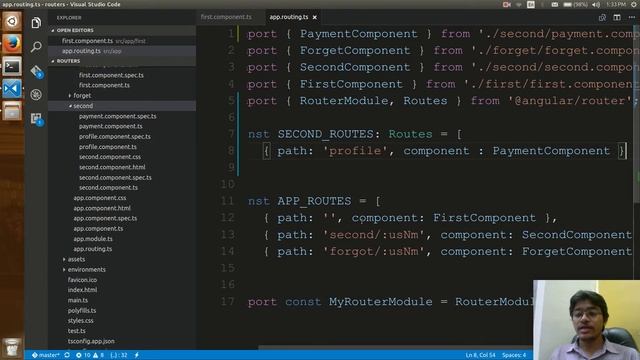Open the Debug view in the activity bar
Screen dimensions: 640x360
click(x=36, y=95)
